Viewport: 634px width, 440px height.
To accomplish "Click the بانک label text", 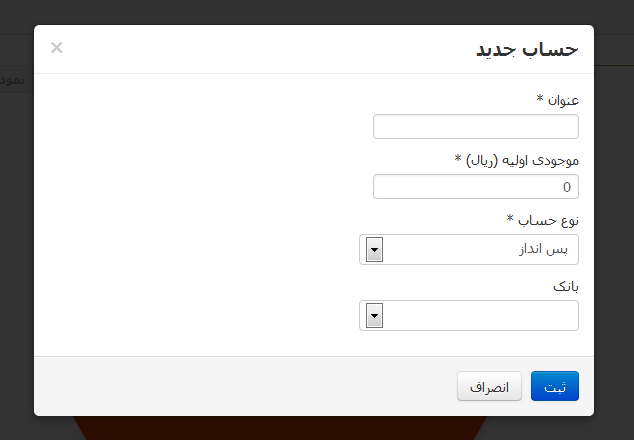I will click(566, 286).
